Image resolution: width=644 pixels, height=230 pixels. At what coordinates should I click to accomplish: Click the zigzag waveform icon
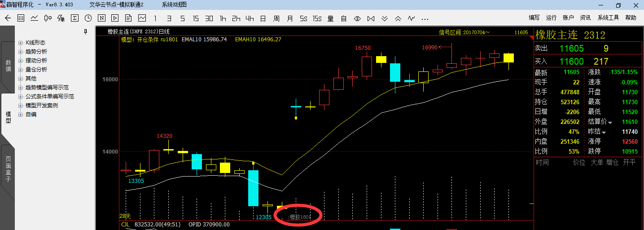click(x=411, y=18)
